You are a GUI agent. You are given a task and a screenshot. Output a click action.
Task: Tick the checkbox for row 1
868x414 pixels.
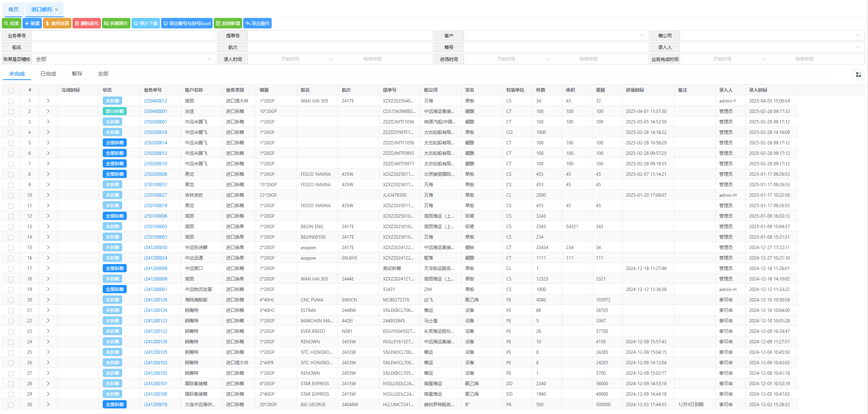pos(11,101)
